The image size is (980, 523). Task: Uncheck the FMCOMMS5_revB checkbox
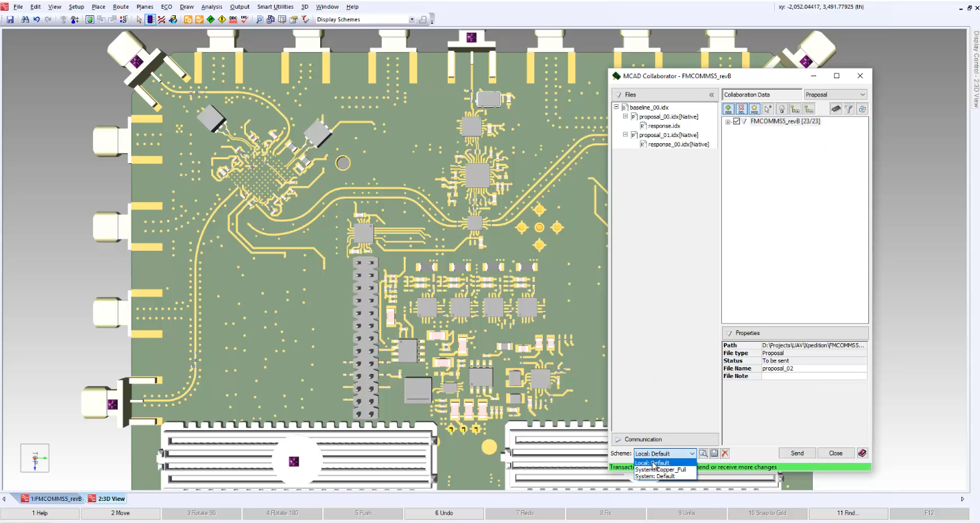(737, 121)
